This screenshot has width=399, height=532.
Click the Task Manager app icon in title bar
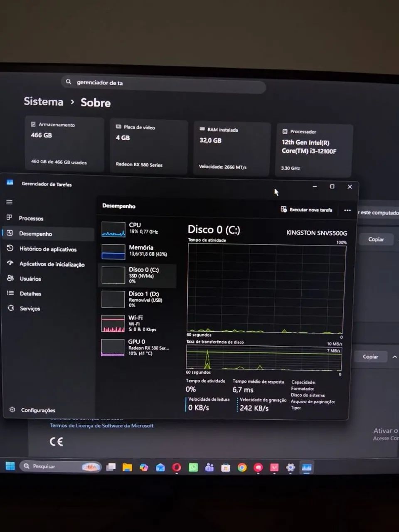pos(10,182)
